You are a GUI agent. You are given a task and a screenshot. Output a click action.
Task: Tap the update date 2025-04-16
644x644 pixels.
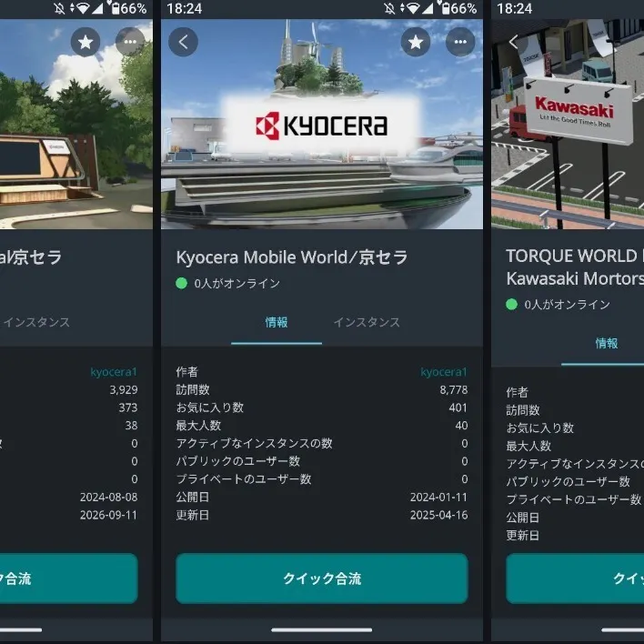(x=438, y=515)
